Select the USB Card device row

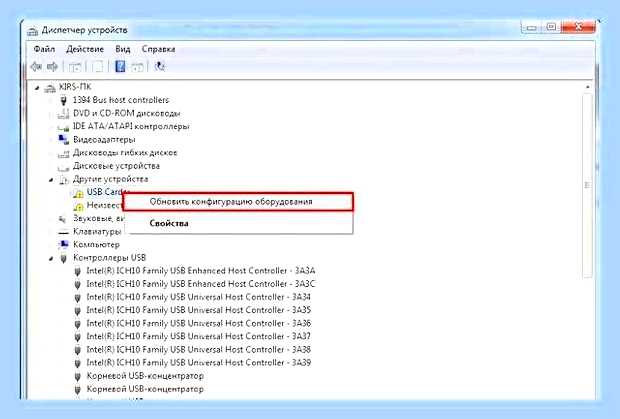coord(105,192)
